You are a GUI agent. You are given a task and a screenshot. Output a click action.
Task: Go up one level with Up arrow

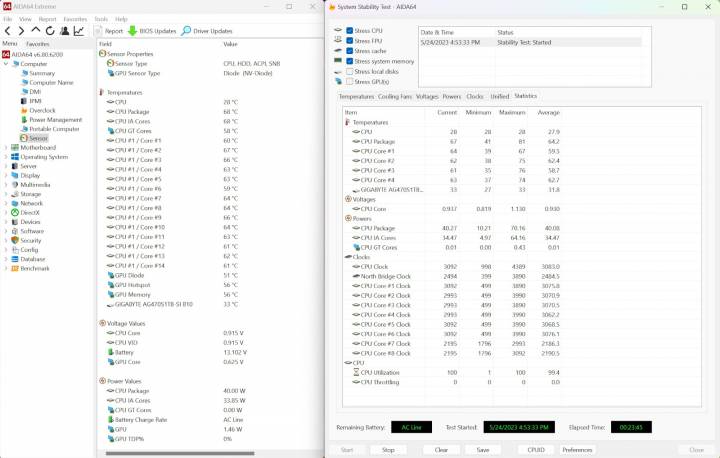click(x=36, y=30)
